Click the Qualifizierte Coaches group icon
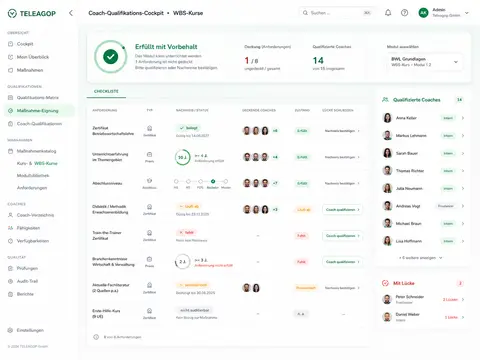 pyautogui.click(x=385, y=100)
